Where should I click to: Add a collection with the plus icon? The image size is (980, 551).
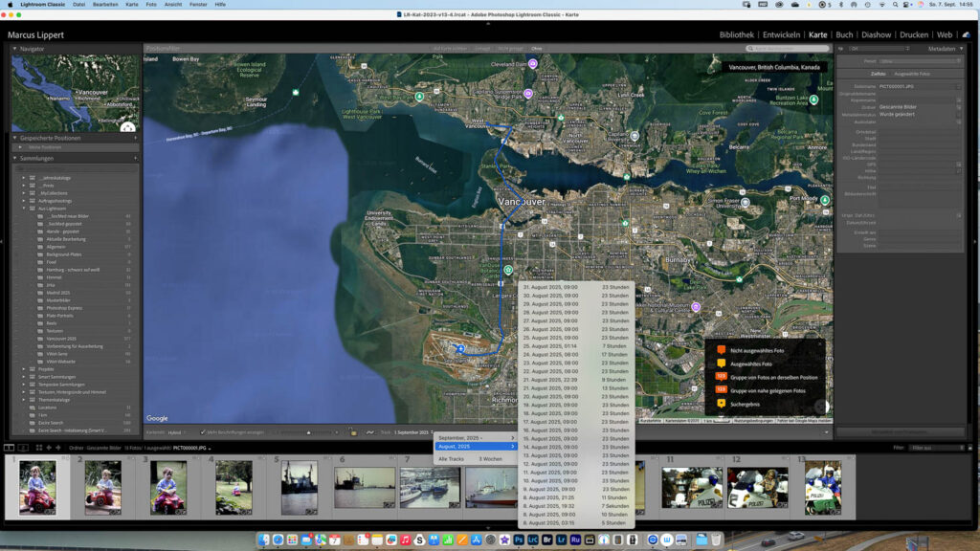click(135, 159)
